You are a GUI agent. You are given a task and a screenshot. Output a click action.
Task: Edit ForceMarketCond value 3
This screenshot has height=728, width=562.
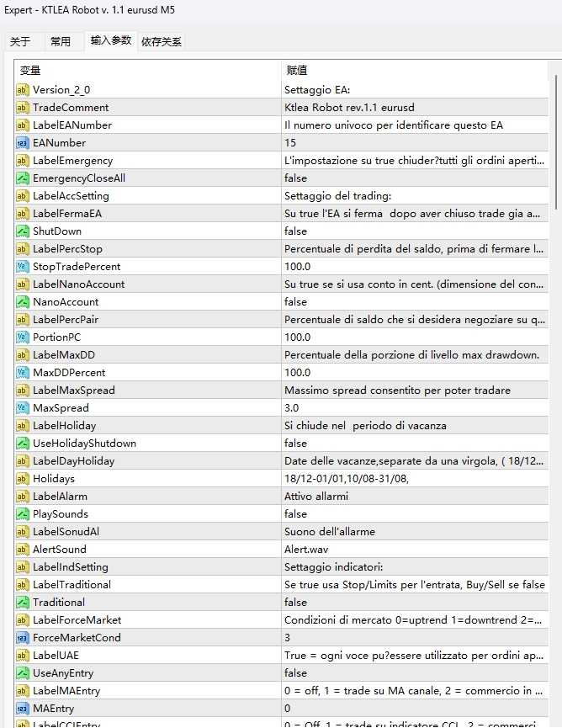tap(415, 637)
